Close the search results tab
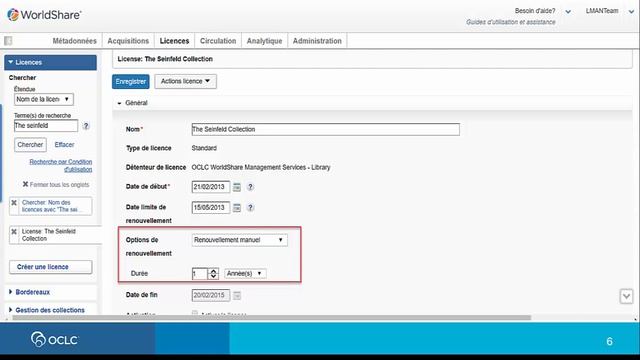640x360 pixels. (14, 203)
